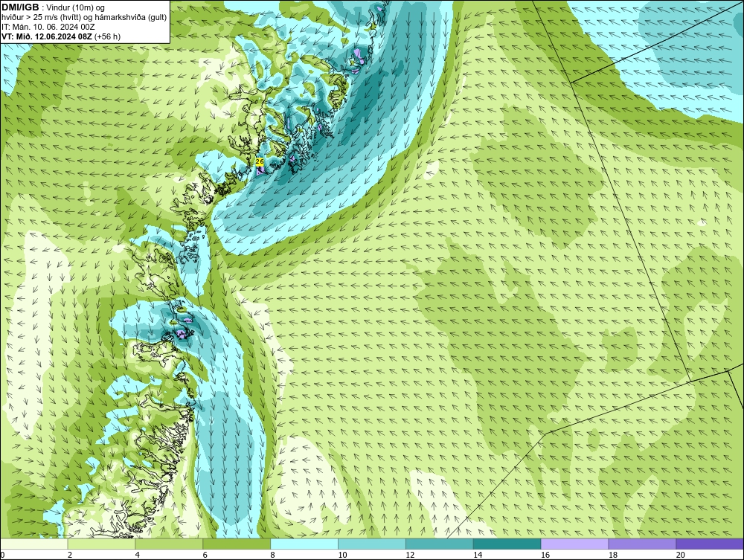Viewport: 744px width, 560px height.
Task: Click the legend tick label 4
Action: pyautogui.click(x=138, y=555)
